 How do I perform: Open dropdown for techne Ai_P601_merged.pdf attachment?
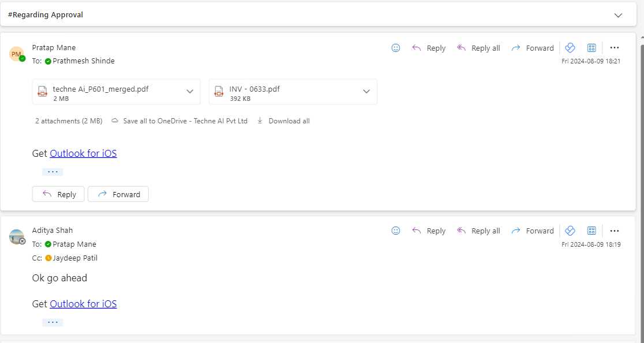190,92
